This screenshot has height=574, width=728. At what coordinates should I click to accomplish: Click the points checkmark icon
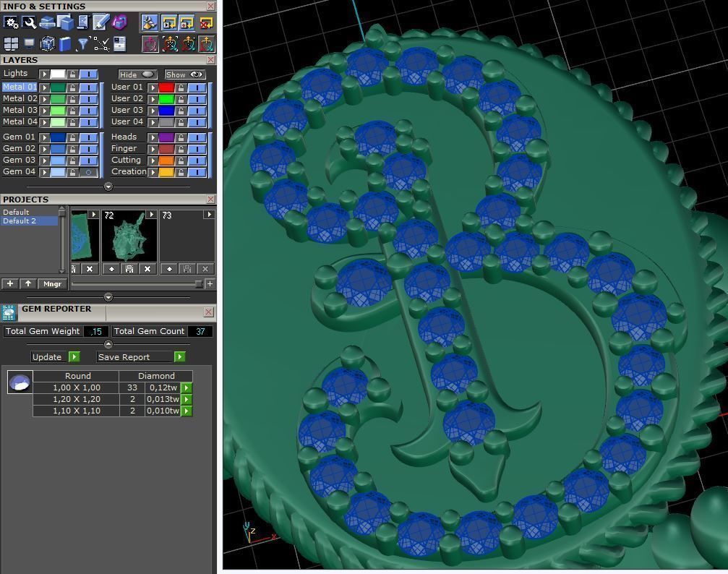coord(101,43)
